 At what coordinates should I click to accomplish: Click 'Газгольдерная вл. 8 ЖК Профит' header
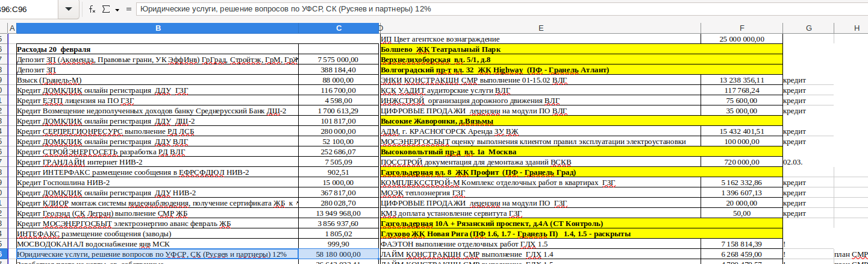(x=581, y=172)
